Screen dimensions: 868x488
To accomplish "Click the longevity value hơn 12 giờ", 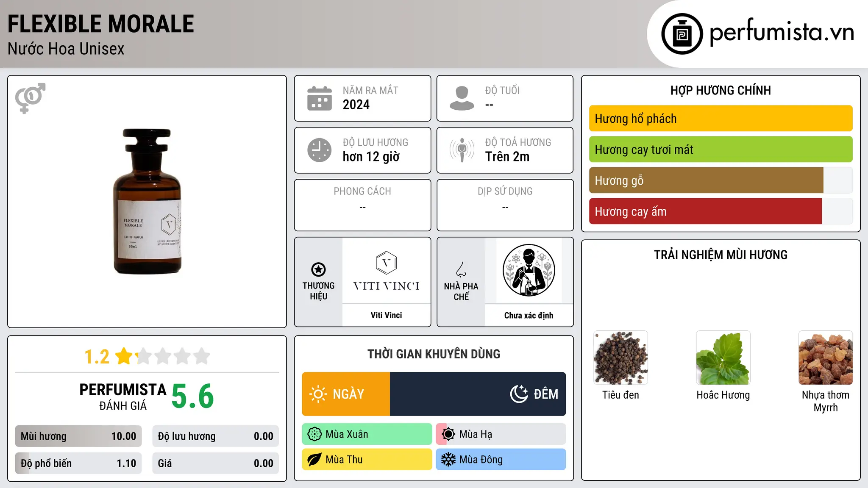I will point(371,157).
